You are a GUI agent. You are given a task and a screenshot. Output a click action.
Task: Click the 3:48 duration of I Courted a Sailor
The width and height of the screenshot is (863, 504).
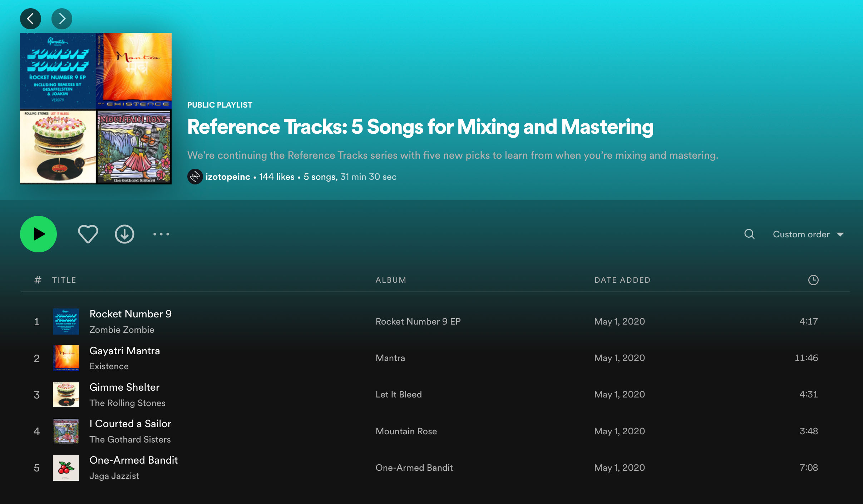coord(809,431)
